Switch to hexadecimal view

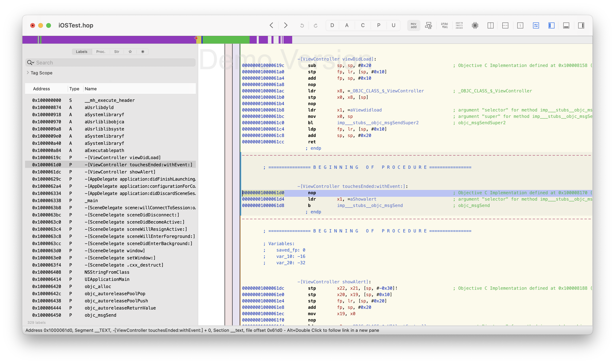[x=459, y=25]
